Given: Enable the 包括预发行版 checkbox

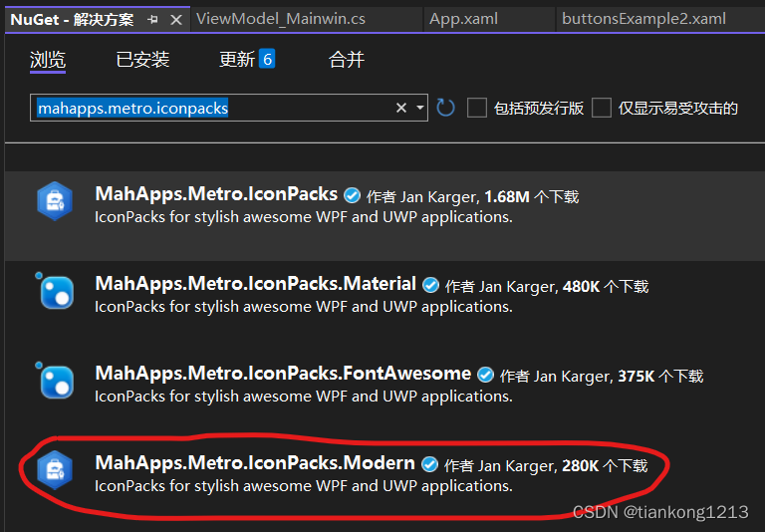Looking at the screenshot, I should (x=477, y=108).
